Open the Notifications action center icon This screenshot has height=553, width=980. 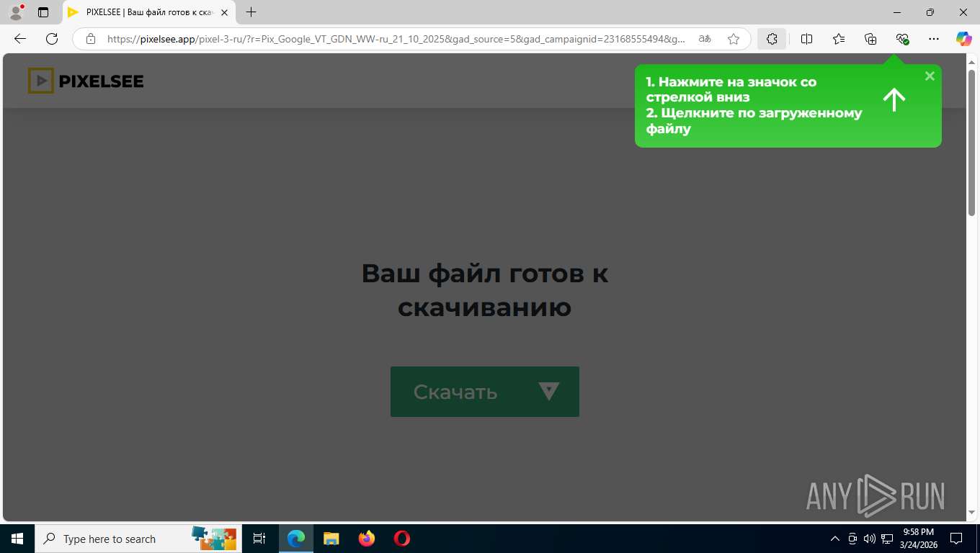pos(956,539)
